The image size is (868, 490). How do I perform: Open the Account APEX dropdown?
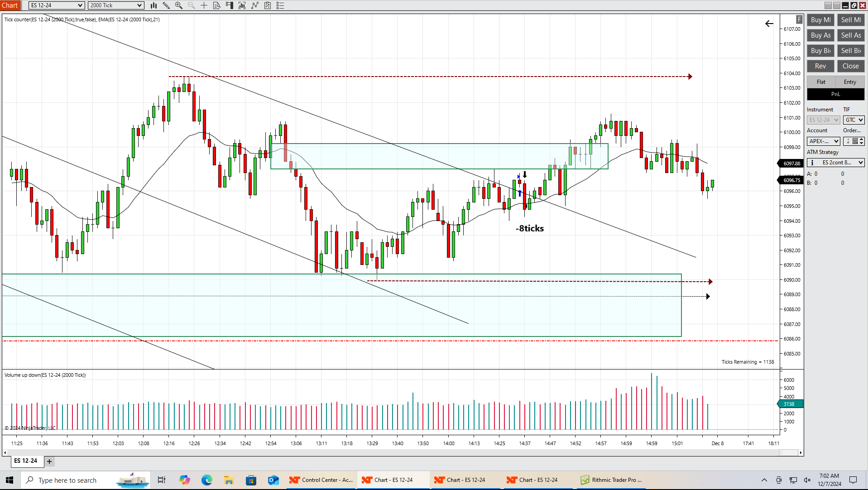pyautogui.click(x=824, y=141)
